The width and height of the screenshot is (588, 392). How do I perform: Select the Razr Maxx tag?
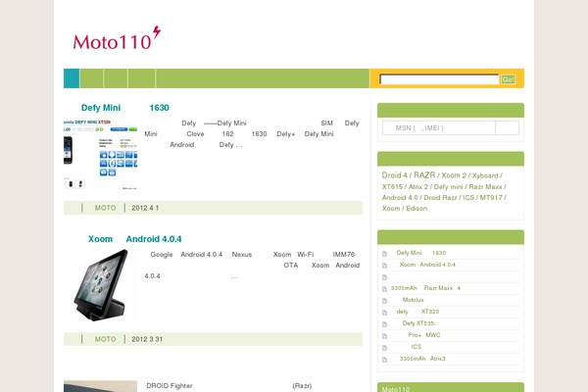click(x=485, y=187)
